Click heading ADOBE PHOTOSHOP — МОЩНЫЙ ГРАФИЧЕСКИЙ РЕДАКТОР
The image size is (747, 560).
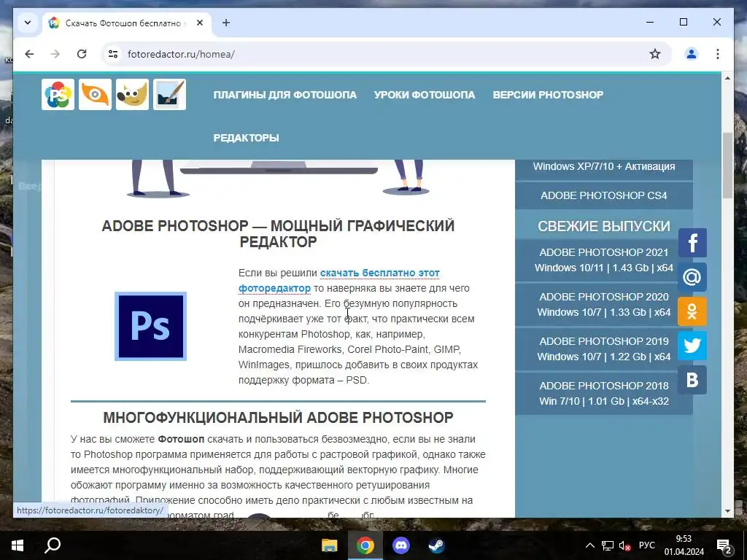pyautogui.click(x=278, y=233)
